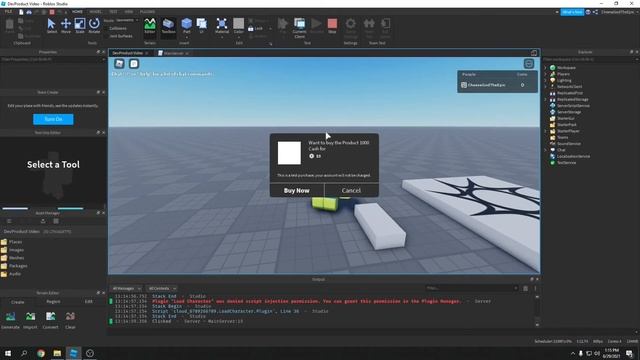Activate the Scale tool
The height and width of the screenshot is (360, 640).
pyautogui.click(x=80, y=26)
